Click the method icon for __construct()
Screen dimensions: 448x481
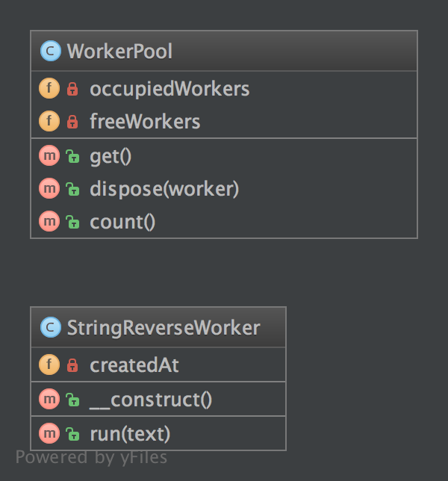[x=49, y=400]
